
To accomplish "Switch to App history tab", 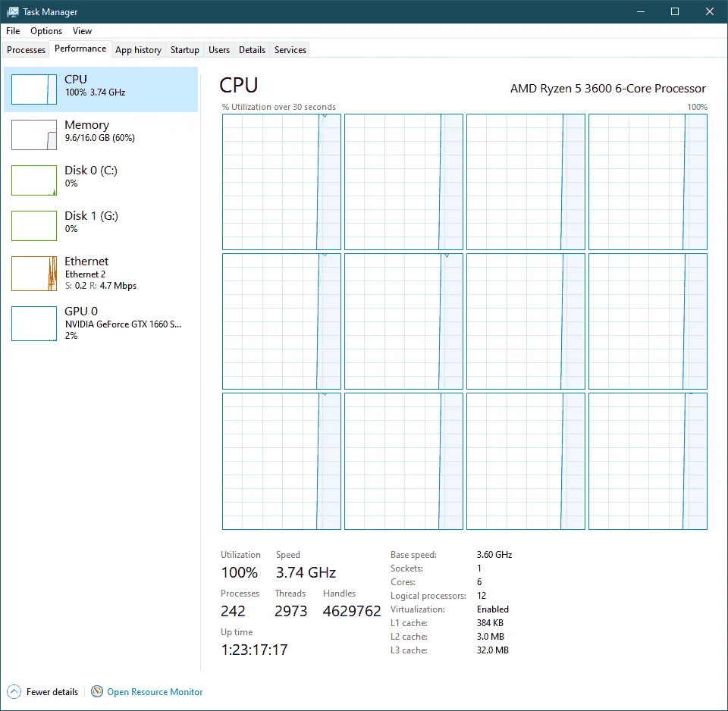I will (x=138, y=50).
